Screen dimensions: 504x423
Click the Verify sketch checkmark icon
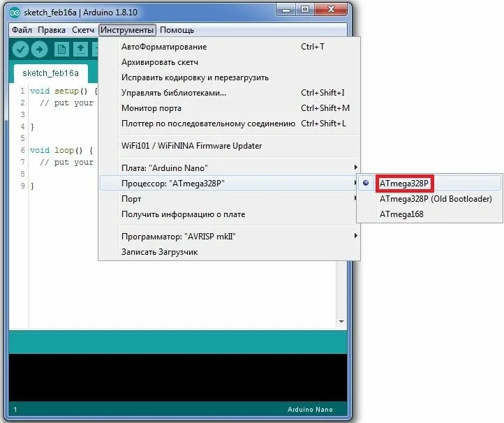tap(20, 50)
